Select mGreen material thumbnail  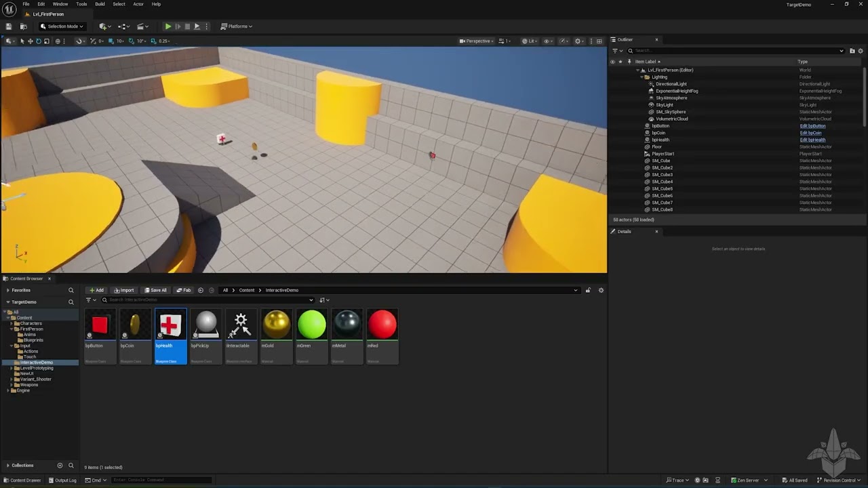(312, 336)
